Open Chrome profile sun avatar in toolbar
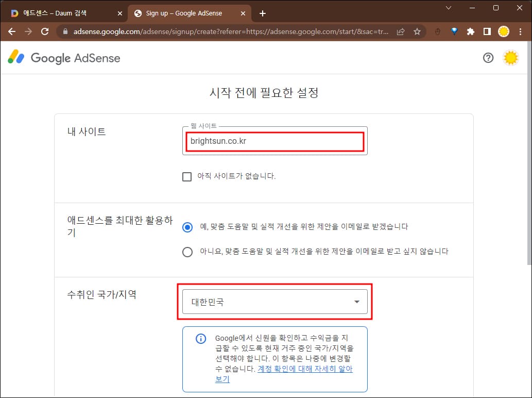The height and width of the screenshot is (398, 532). coord(504,31)
